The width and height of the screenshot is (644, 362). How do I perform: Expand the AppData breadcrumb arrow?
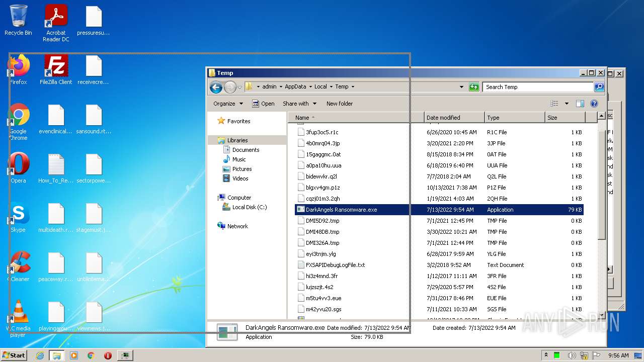click(x=310, y=87)
